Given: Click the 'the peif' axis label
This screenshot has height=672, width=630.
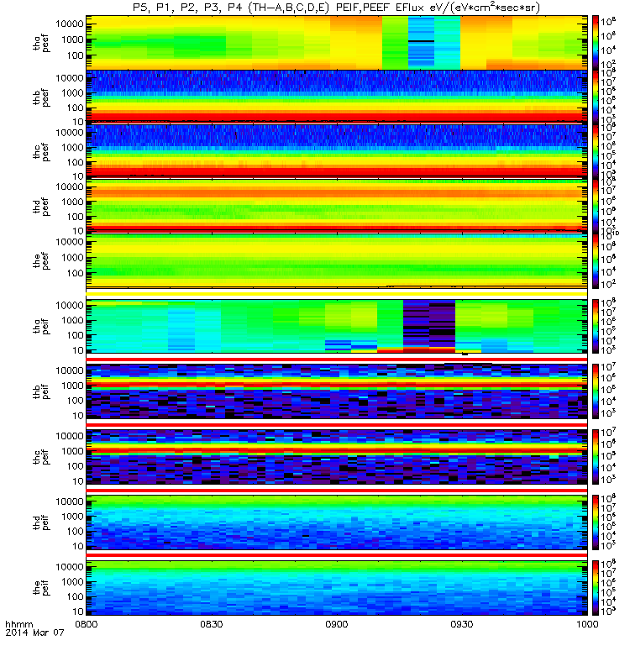Looking at the screenshot, I should tap(41, 587).
